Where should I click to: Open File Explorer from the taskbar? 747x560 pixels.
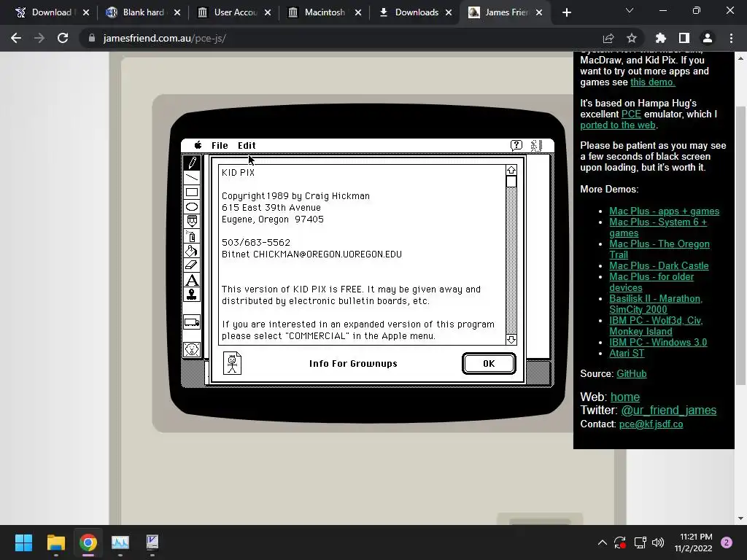55,542
